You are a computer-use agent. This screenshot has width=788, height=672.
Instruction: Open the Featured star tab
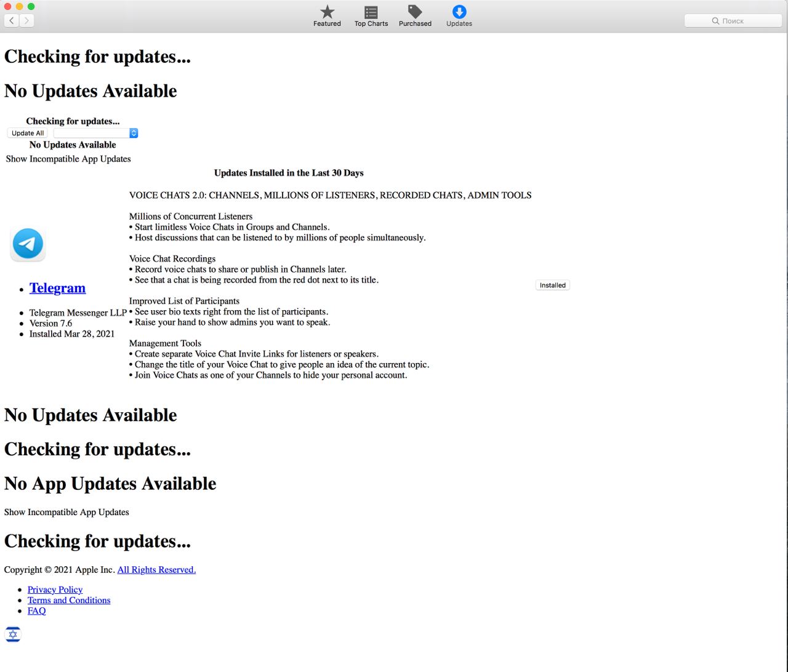(x=327, y=16)
